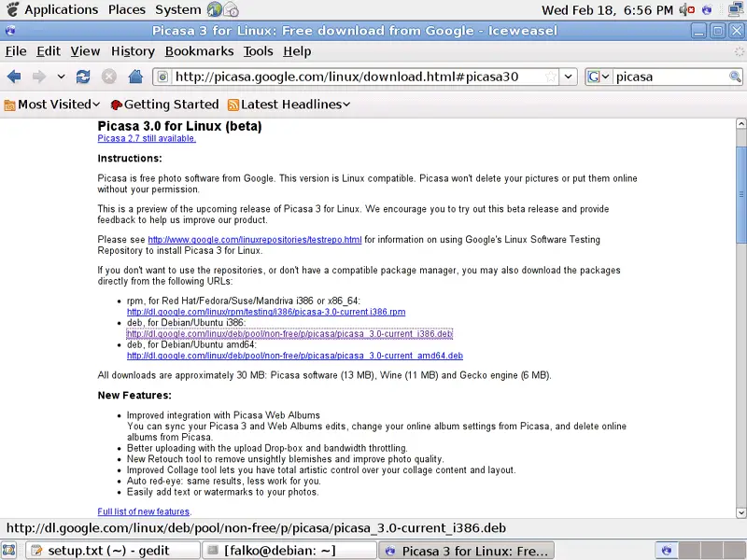Open the Full list of new features link
747x560 pixels.
point(144,511)
